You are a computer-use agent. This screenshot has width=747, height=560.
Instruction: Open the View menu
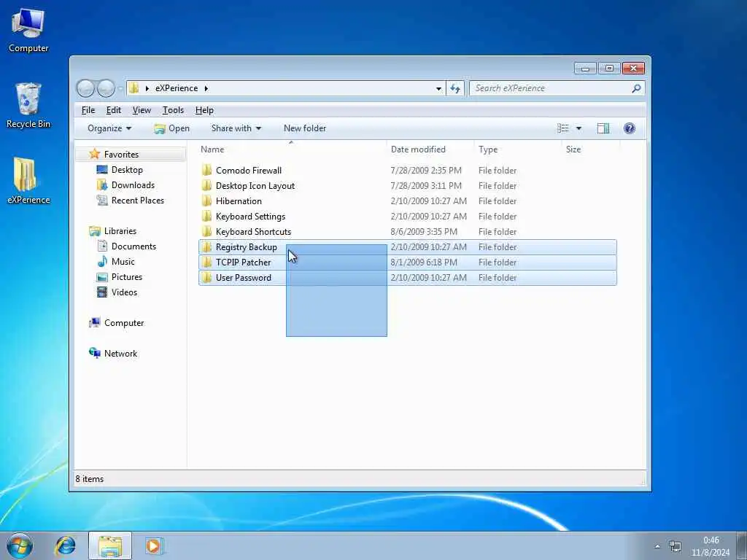tap(142, 110)
